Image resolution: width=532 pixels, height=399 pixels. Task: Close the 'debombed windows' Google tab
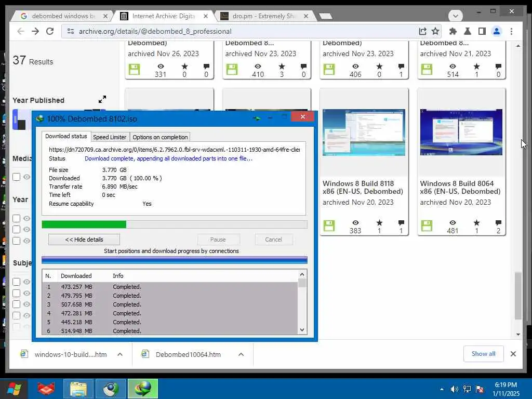(x=105, y=16)
